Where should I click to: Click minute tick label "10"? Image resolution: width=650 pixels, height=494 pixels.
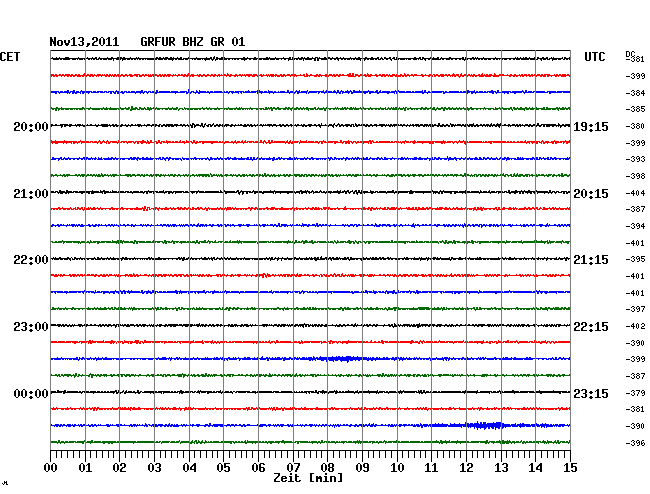(x=397, y=468)
